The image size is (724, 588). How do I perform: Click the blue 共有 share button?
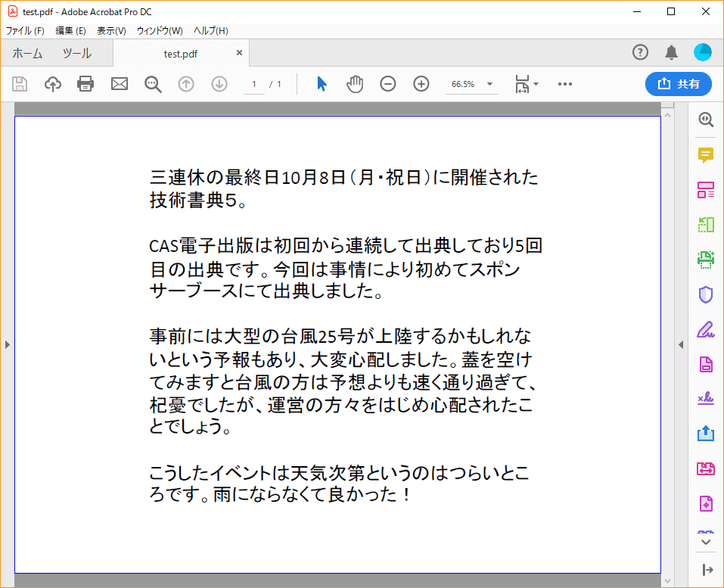pos(679,84)
